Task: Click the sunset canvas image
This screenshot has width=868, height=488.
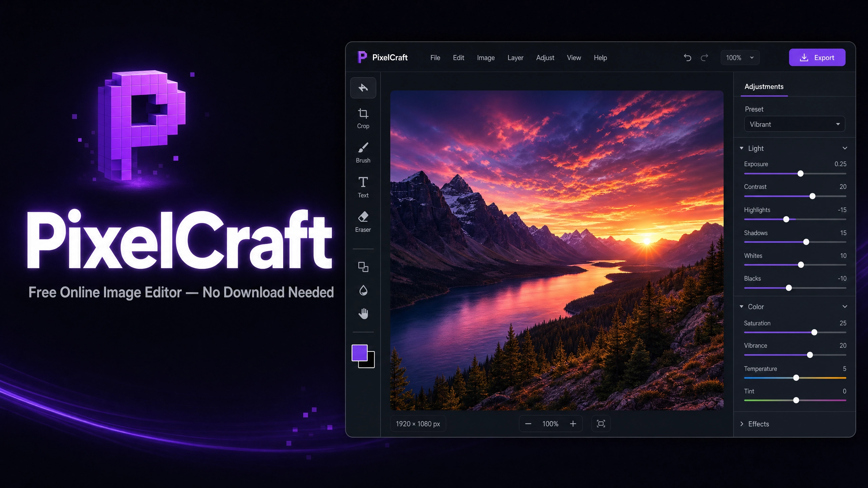Action: pyautogui.click(x=557, y=250)
